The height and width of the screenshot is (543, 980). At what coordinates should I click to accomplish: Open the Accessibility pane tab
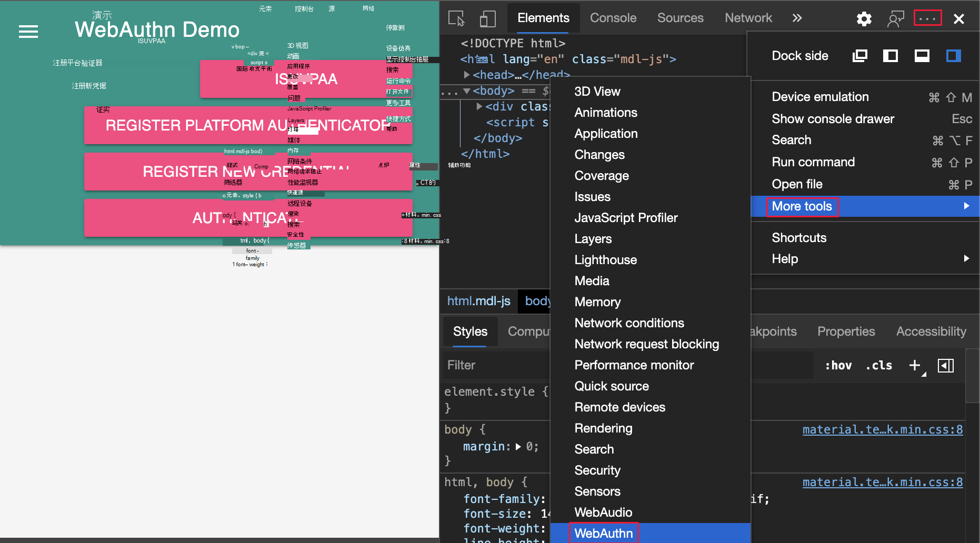click(x=931, y=331)
